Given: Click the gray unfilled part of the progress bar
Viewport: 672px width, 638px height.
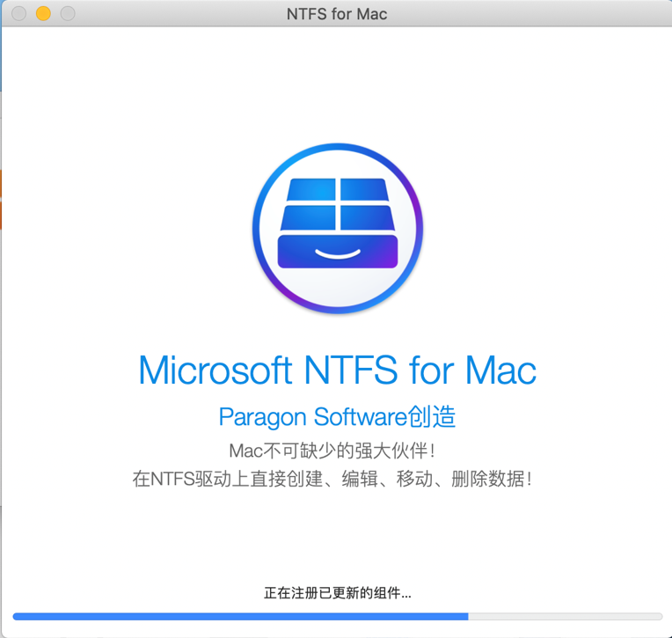Looking at the screenshot, I should (x=565, y=616).
